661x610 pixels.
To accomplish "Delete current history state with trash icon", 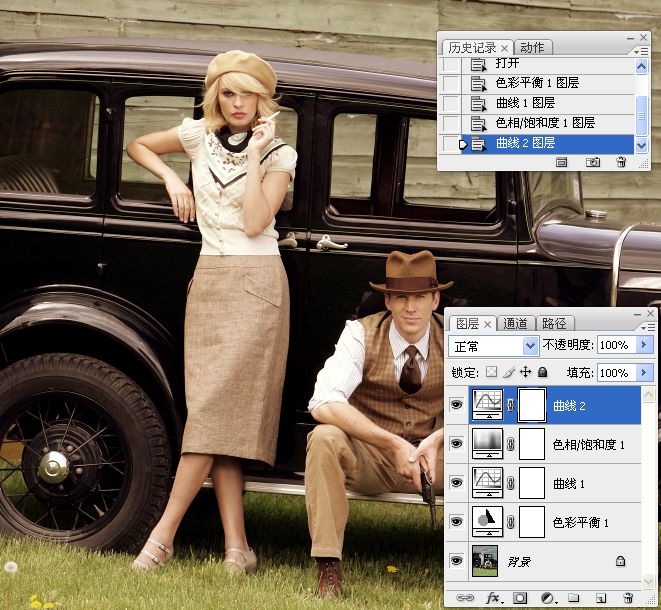I will [622, 162].
